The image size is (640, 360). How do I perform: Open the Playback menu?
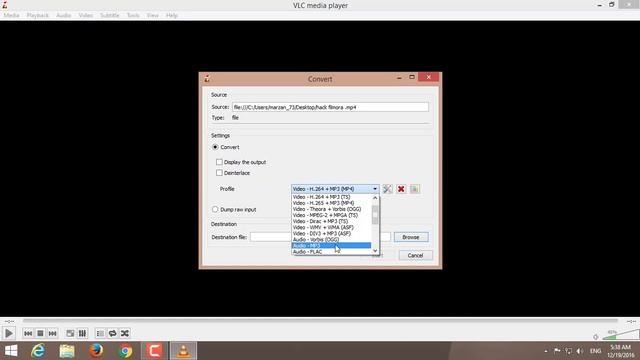click(x=38, y=16)
